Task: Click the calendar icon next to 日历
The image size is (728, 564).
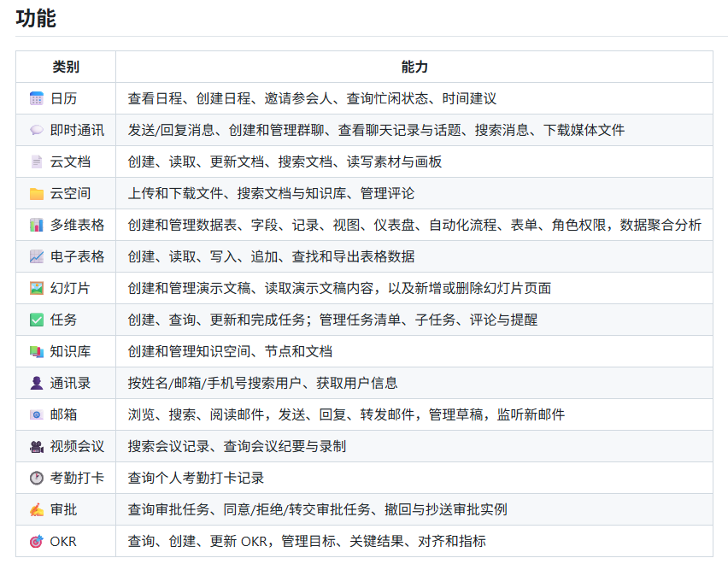Action: (36, 98)
